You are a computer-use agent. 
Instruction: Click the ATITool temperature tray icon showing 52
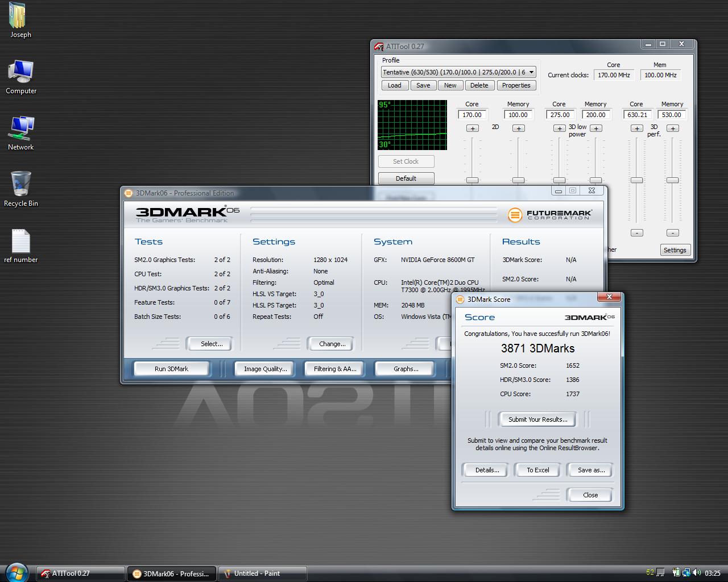[650, 572]
